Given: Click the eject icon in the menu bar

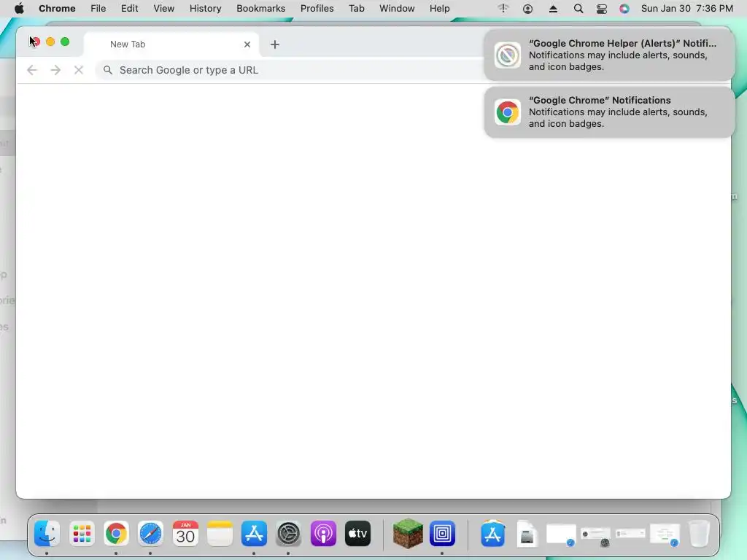Looking at the screenshot, I should 553,9.
